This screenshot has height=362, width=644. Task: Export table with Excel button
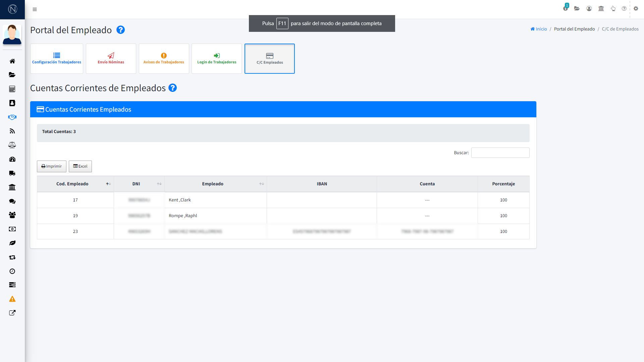80,166
